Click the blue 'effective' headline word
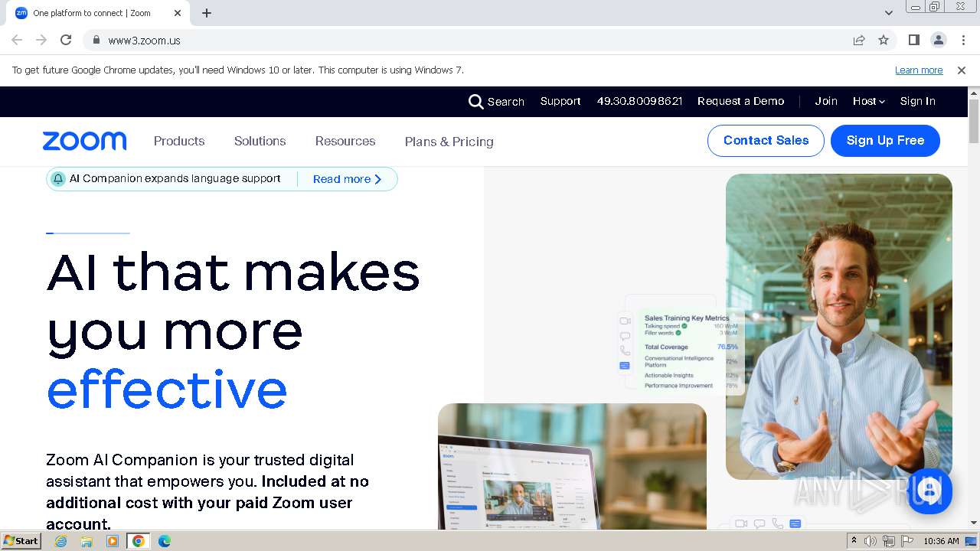Viewport: 980px width, 551px height. click(167, 390)
